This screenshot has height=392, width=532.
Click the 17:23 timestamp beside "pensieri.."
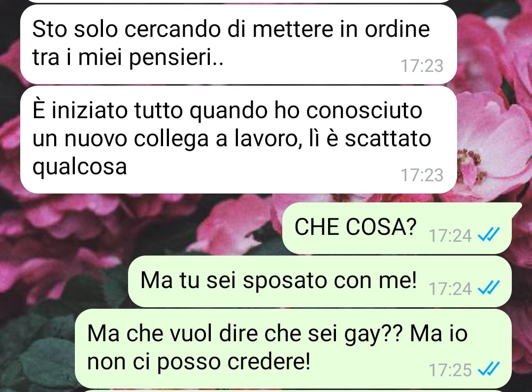422,66
